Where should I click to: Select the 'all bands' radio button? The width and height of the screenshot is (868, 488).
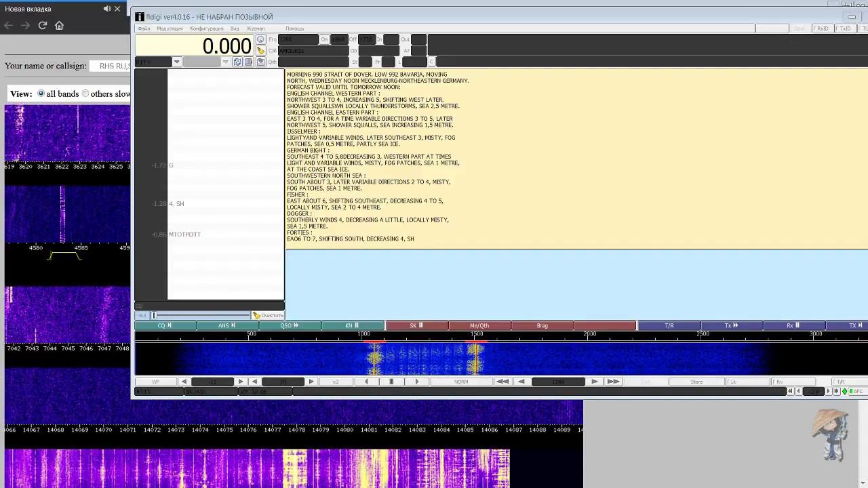(41, 94)
